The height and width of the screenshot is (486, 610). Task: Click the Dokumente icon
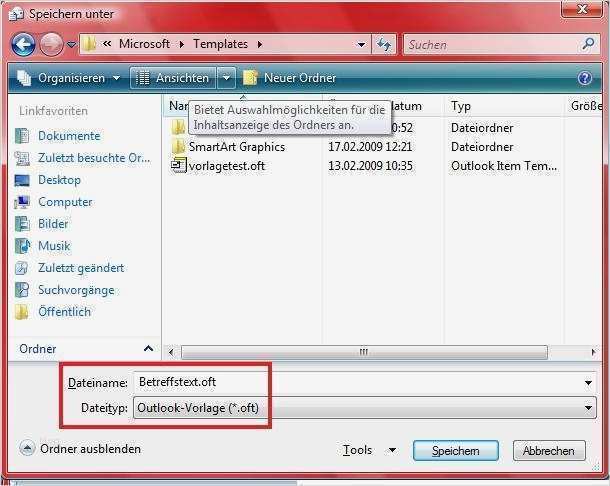point(22,136)
